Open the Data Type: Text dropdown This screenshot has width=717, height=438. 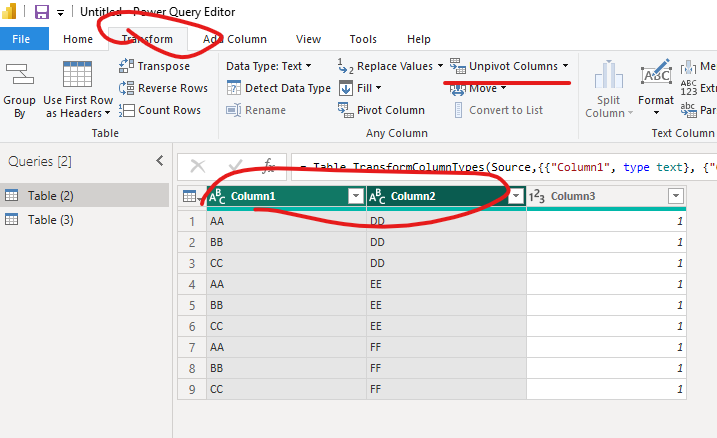(269, 66)
